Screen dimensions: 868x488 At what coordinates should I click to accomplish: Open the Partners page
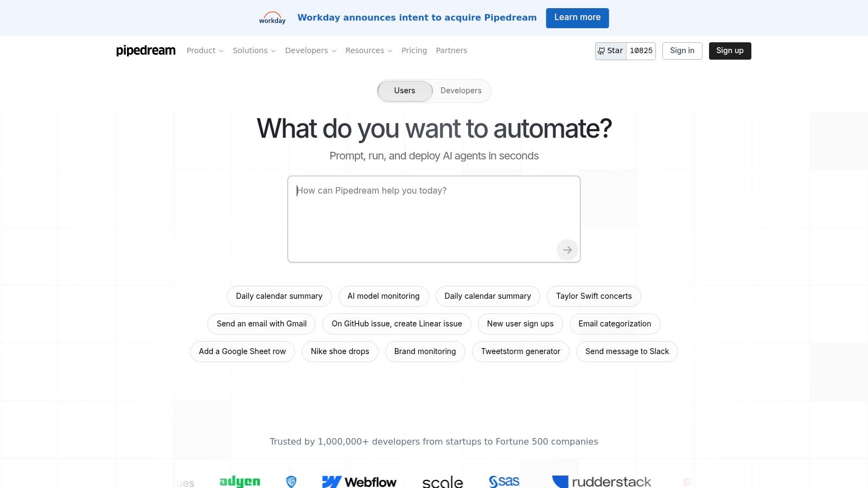451,50
